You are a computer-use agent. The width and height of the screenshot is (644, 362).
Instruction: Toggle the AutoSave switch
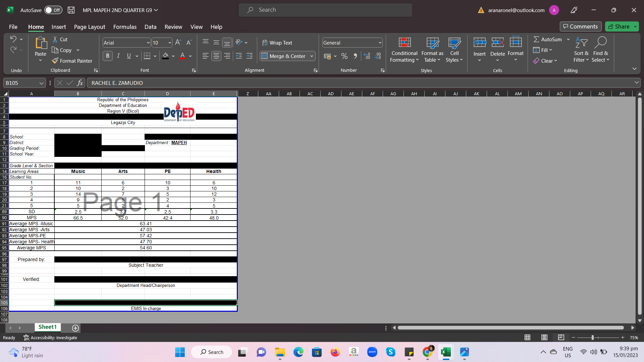[53, 10]
